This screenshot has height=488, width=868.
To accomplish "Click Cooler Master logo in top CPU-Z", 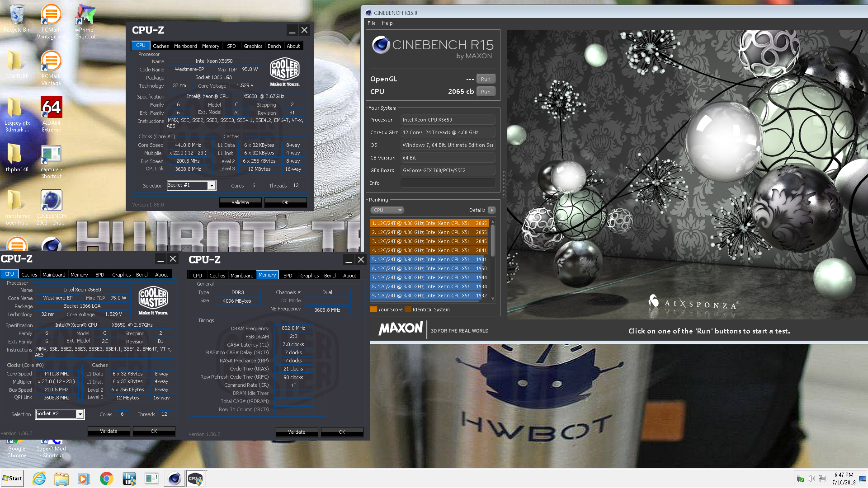I will tap(285, 72).
